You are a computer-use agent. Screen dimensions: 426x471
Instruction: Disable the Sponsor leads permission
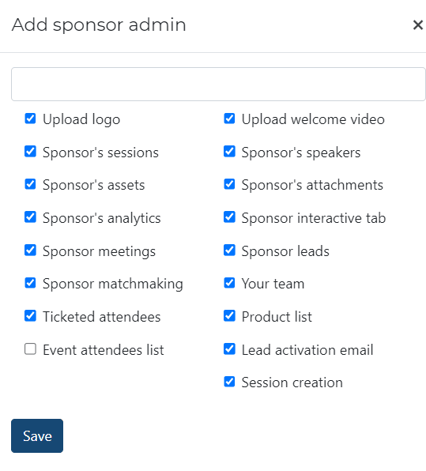coord(229,250)
